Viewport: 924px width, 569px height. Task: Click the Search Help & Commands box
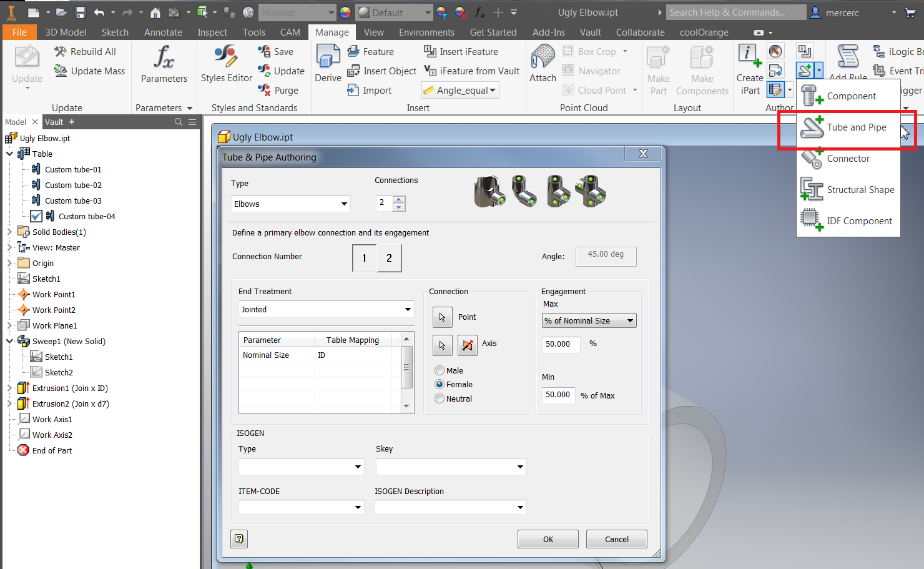point(735,12)
